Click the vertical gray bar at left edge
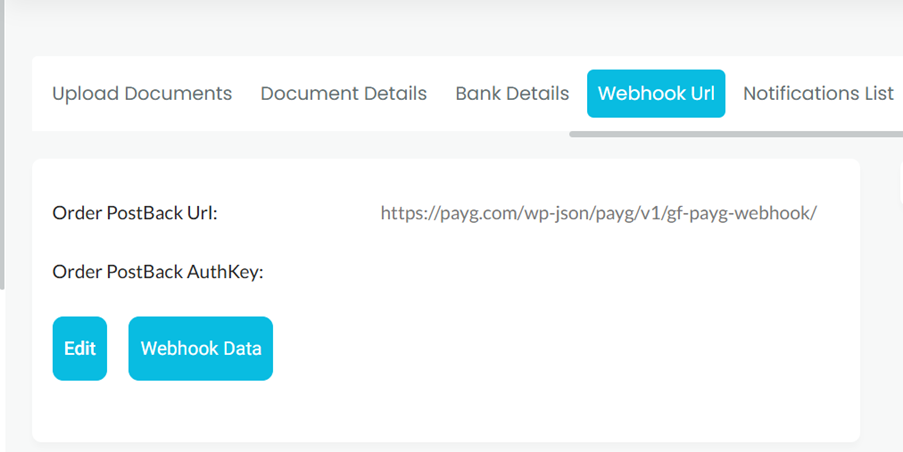 (3, 150)
